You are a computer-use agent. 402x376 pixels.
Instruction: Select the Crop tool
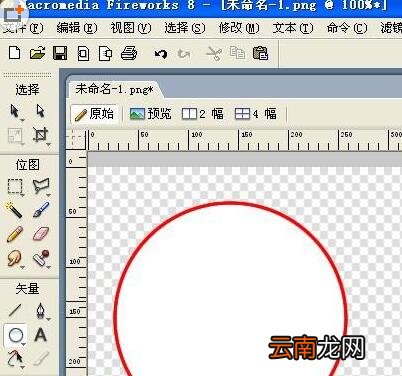click(41, 135)
